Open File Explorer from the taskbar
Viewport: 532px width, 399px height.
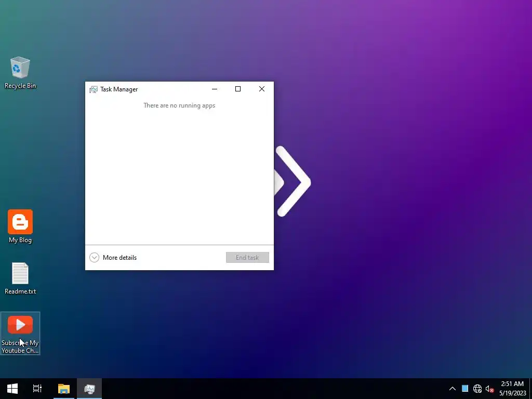(64, 389)
